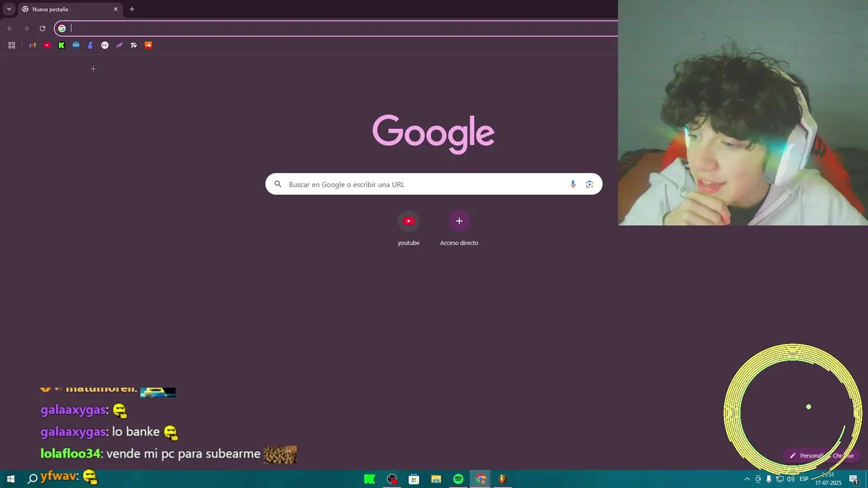The height and width of the screenshot is (488, 868).
Task: Open the blue music note bookmark
Action: coord(90,45)
